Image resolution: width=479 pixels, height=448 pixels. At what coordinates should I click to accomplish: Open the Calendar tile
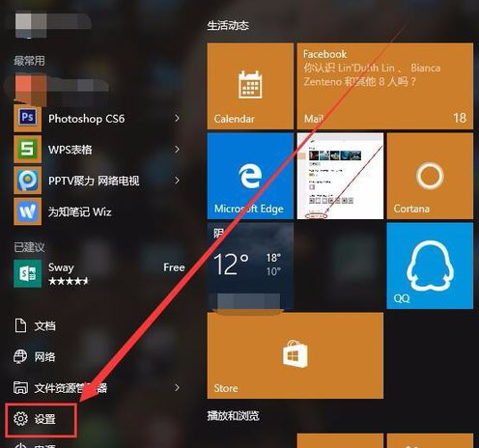tap(250, 86)
